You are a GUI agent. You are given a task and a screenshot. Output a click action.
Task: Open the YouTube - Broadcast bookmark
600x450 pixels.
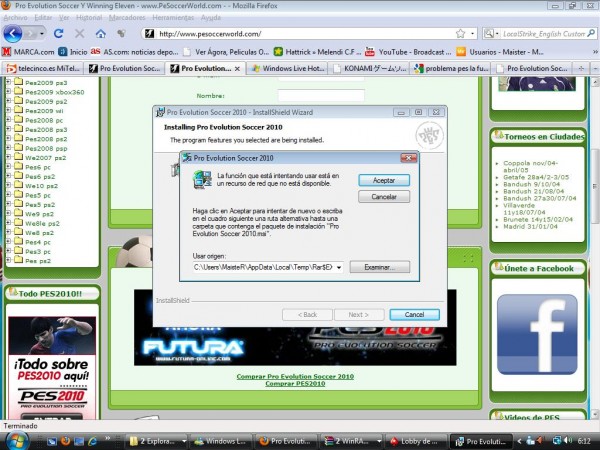408,52
